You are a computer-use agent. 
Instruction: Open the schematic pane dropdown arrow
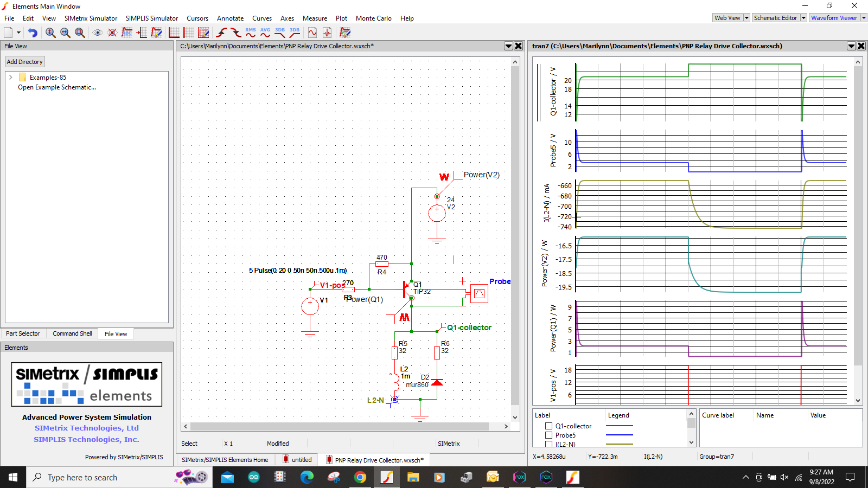tap(509, 46)
